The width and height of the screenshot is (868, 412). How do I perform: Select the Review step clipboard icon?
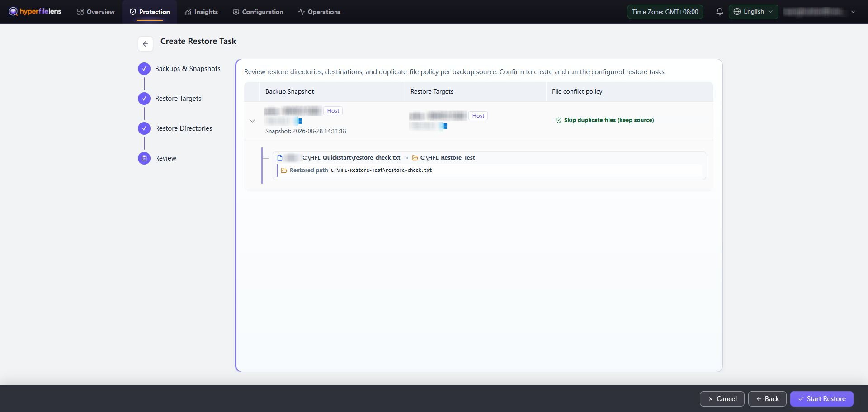[x=144, y=158]
